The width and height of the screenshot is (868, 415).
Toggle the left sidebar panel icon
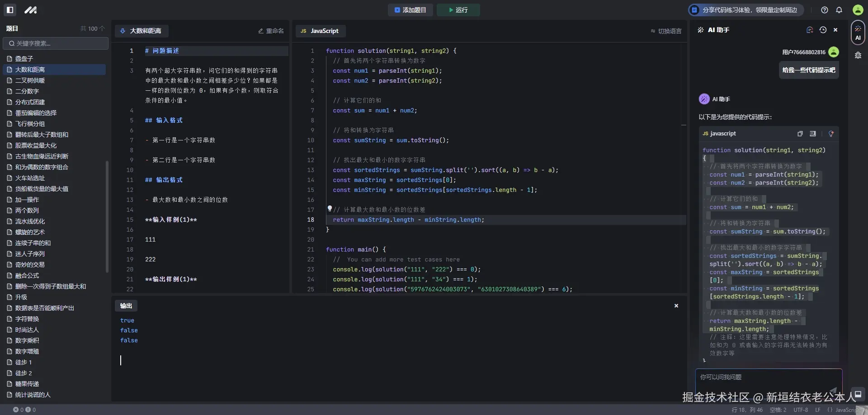coord(10,9)
